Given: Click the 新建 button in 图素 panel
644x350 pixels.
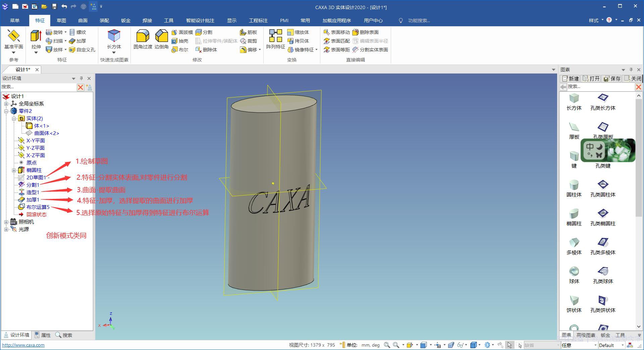Looking at the screenshot, I should 571,79.
